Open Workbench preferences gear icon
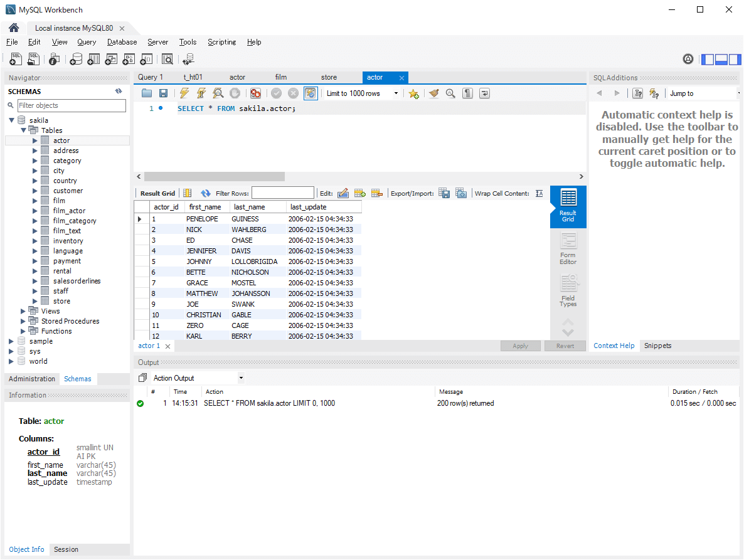 click(688, 59)
